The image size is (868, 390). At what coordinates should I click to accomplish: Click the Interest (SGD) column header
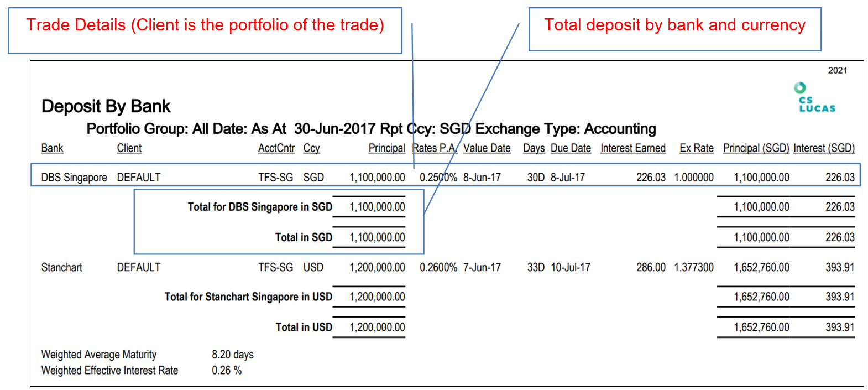click(824, 148)
